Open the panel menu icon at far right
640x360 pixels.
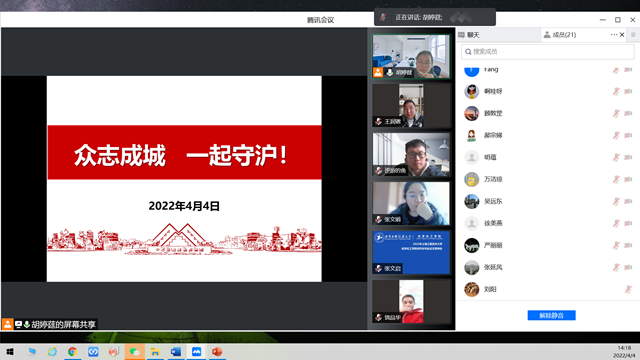pyautogui.click(x=633, y=35)
